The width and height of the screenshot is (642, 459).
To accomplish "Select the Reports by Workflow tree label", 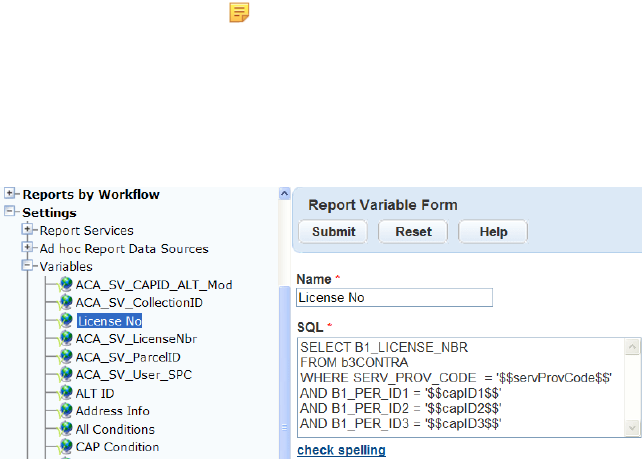I will 91,194.
